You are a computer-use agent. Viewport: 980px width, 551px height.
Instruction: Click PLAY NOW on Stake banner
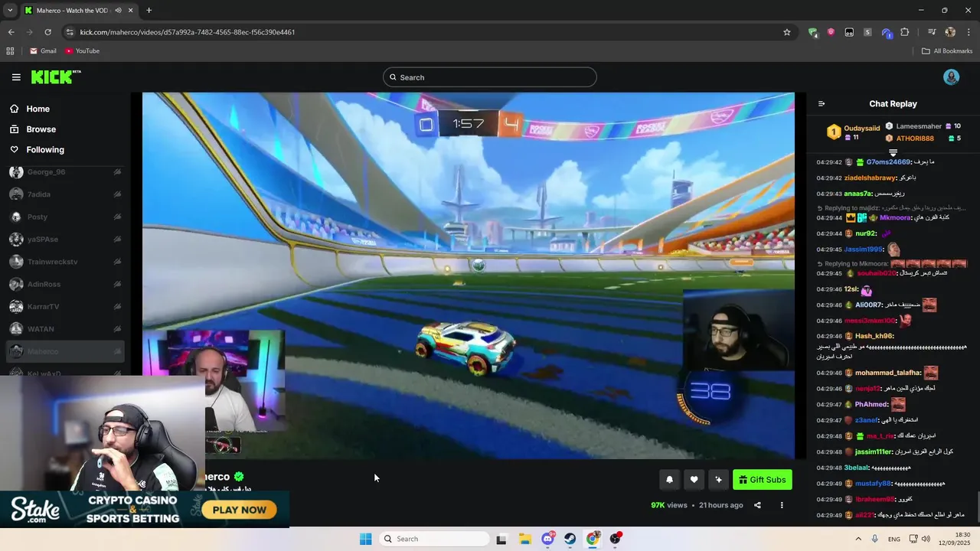240,510
